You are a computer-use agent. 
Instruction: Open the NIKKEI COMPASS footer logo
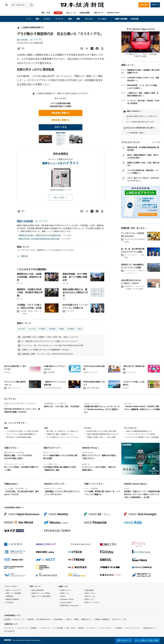click(x=142, y=567)
